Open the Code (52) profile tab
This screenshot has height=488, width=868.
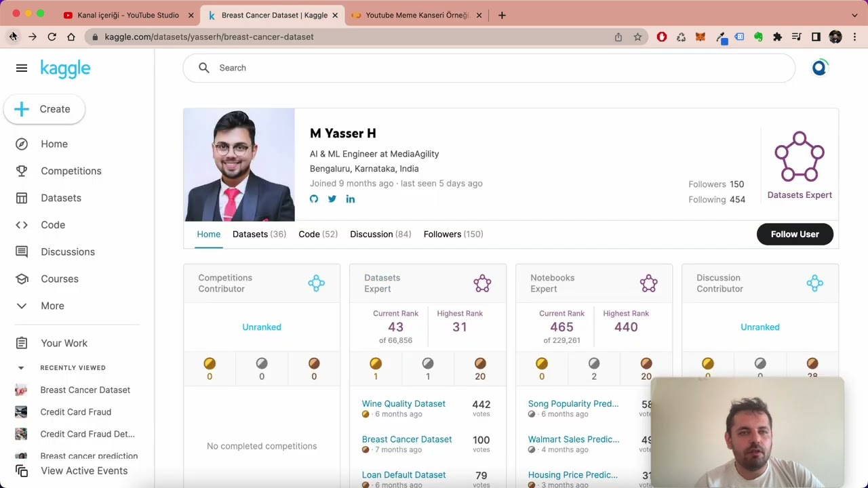318,234
